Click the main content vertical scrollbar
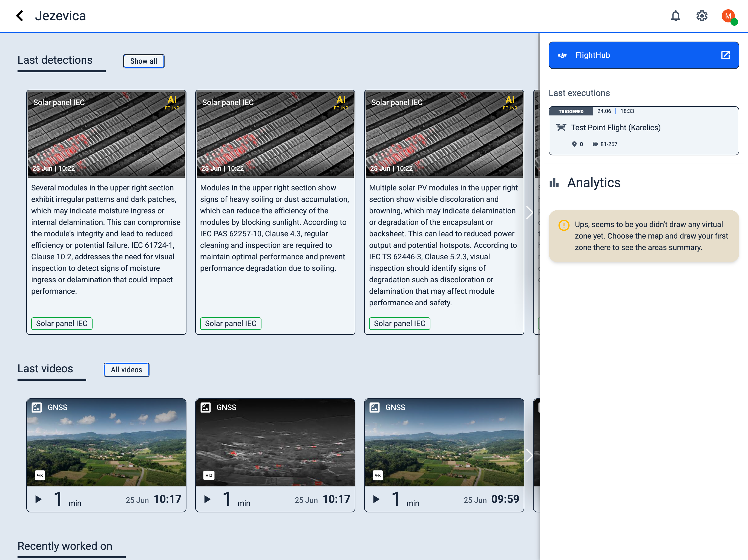 [538, 204]
